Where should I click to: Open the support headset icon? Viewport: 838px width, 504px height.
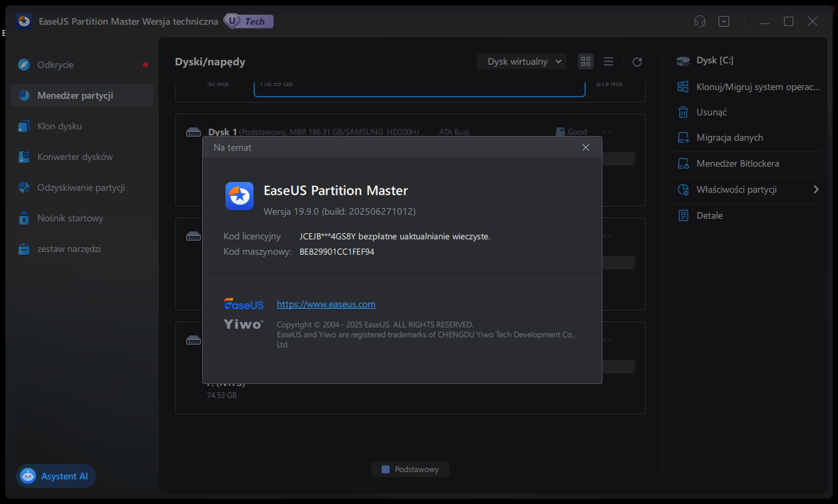pyautogui.click(x=700, y=21)
